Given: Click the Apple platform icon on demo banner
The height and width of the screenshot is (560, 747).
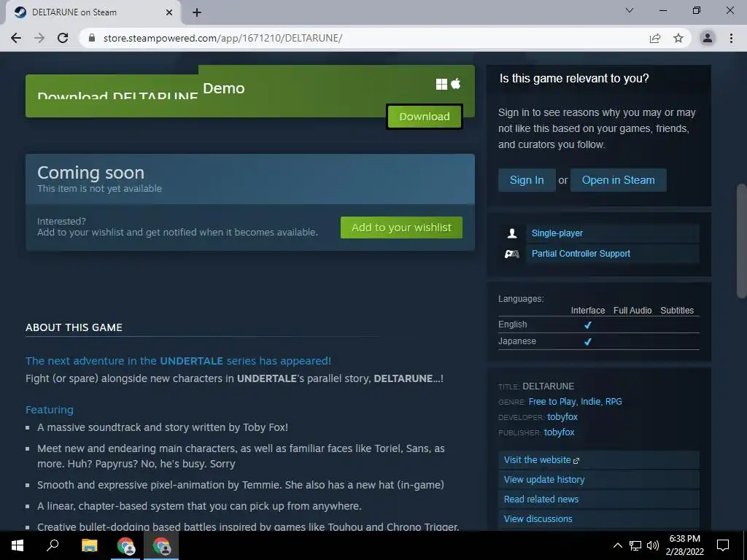Looking at the screenshot, I should (456, 84).
